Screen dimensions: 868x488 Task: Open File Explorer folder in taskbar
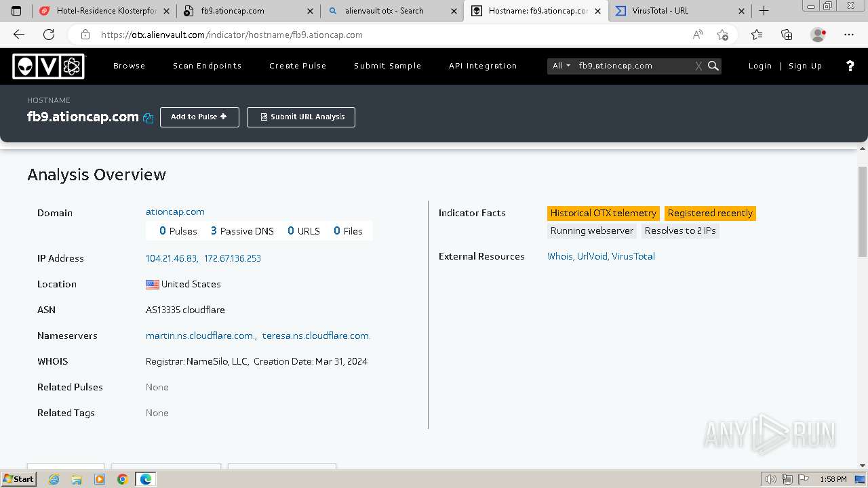[x=77, y=479]
